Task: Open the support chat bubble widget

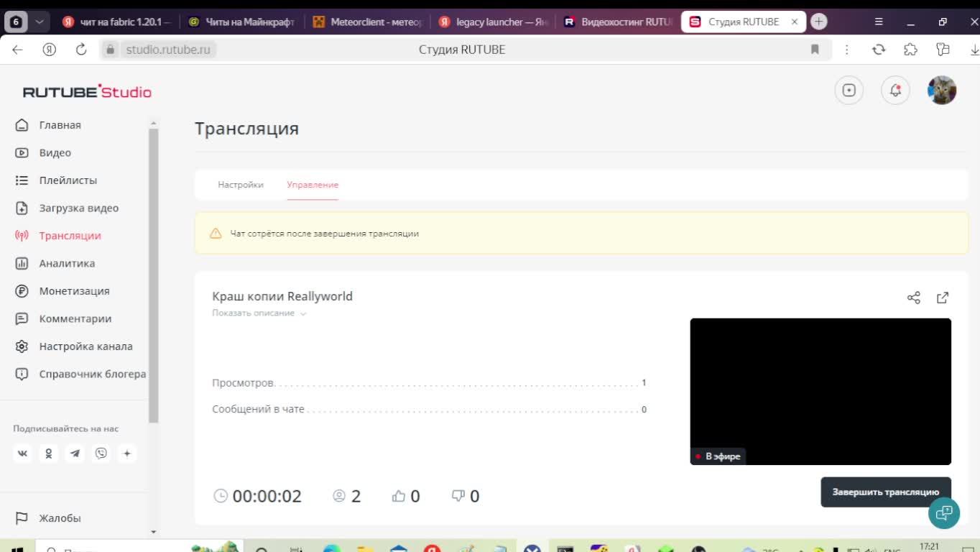Action: 944,513
